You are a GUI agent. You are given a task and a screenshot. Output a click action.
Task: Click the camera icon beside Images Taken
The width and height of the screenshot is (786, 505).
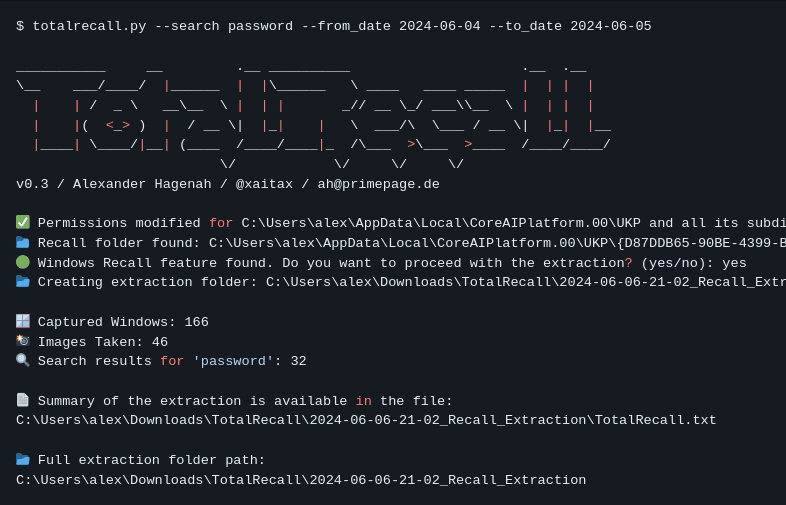click(23, 341)
